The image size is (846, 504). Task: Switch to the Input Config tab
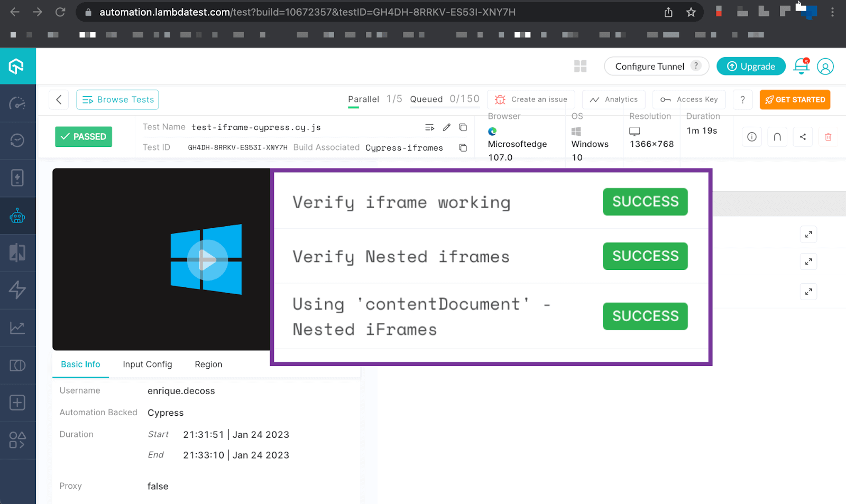pyautogui.click(x=147, y=364)
